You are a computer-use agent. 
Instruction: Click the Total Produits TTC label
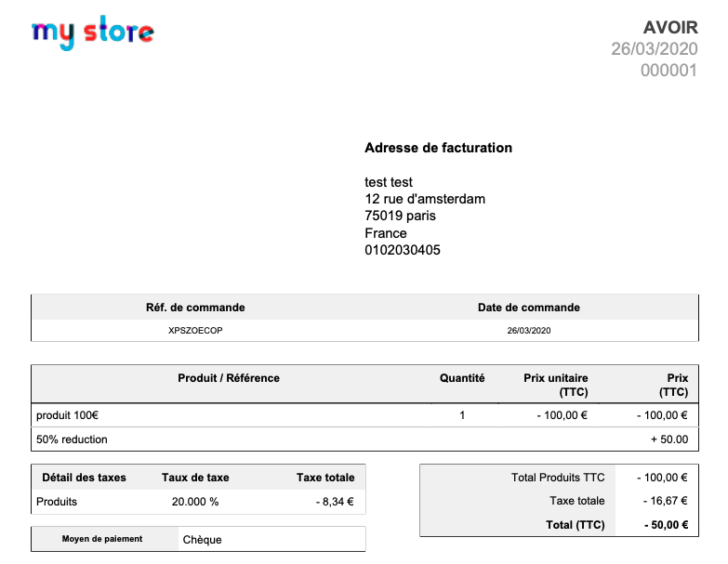click(558, 478)
